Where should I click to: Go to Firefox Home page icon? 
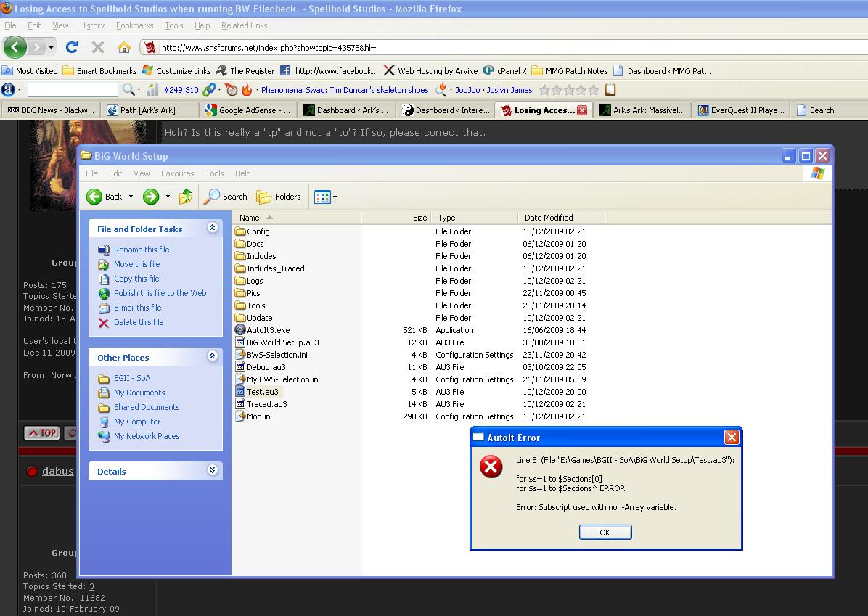click(124, 47)
